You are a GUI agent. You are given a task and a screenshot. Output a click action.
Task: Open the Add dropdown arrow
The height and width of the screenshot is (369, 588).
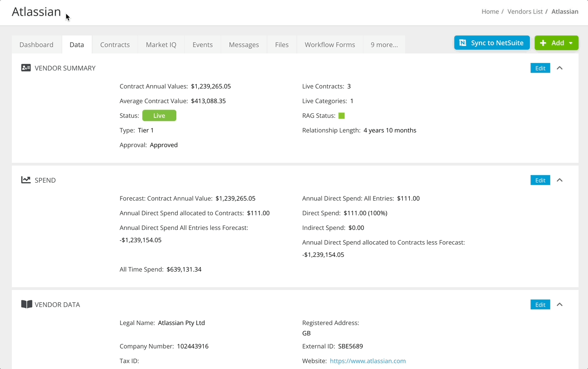tap(570, 43)
